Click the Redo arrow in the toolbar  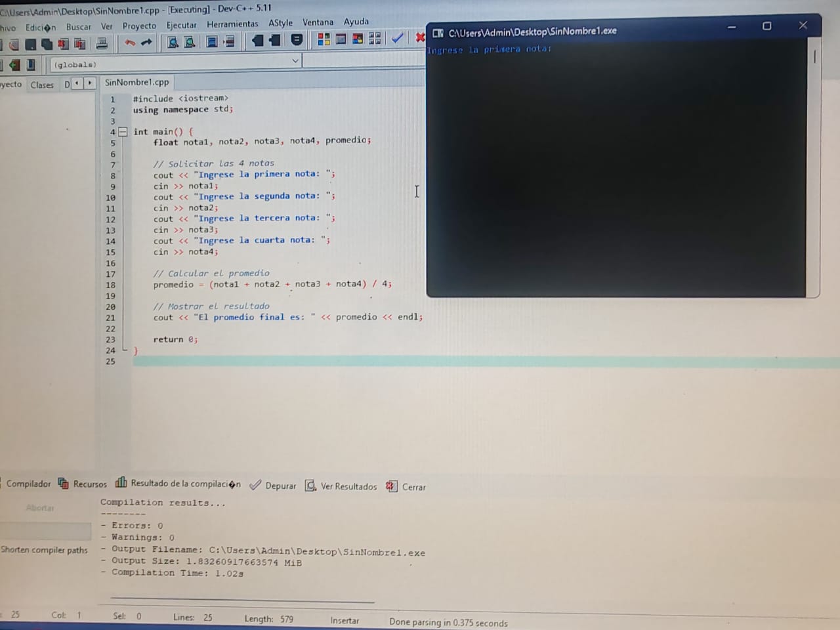point(146,43)
